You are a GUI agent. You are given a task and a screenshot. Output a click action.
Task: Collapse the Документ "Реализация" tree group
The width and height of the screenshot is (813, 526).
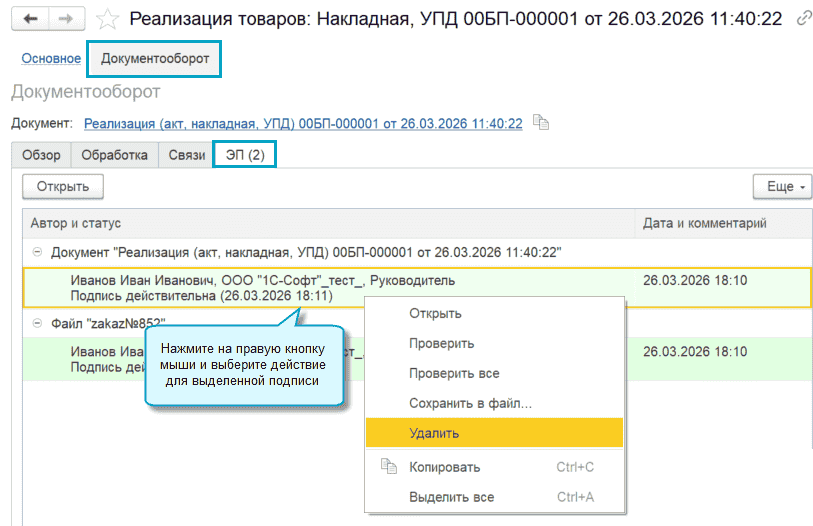(38, 254)
